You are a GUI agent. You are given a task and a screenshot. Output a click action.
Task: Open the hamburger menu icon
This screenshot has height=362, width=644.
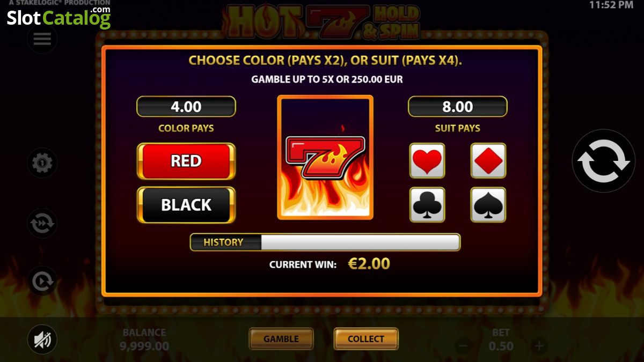point(42,39)
